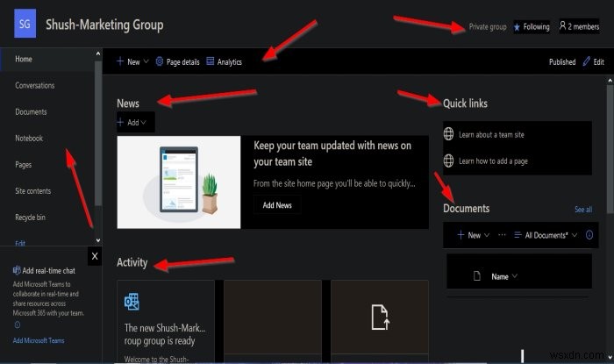Expand the New dropdown chevron in command bar
614x364 pixels.
point(146,61)
